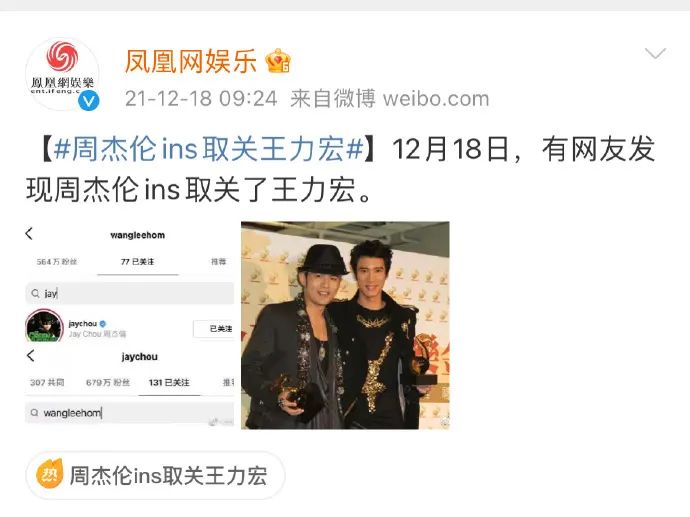690x517 pixels.
Task: Select the 131 已关注 tab
Action: [x=169, y=383]
